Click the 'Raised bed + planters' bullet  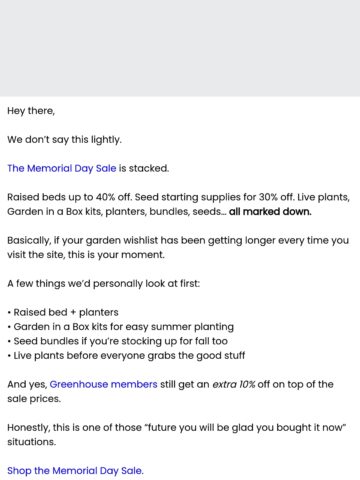click(x=63, y=312)
